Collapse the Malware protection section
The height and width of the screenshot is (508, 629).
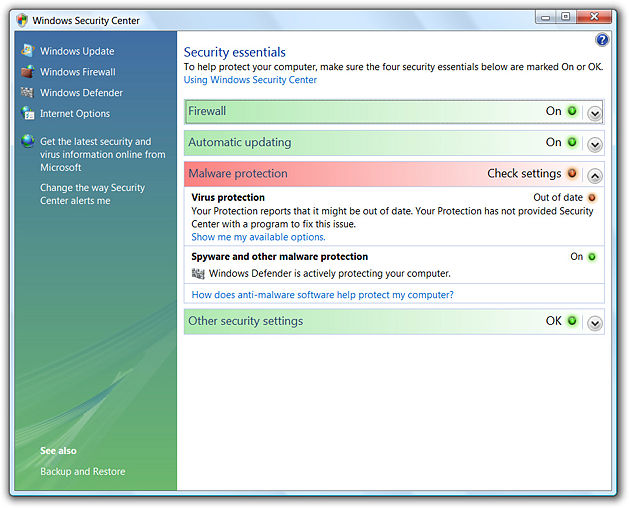(x=595, y=175)
